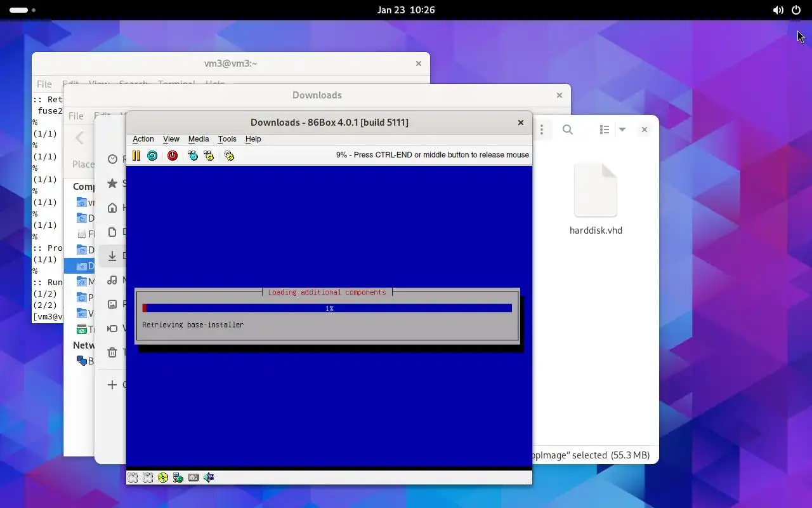Screen dimensions: 812x508
Task: Open Videos via the camera sidebar icon
Action: tap(112, 328)
